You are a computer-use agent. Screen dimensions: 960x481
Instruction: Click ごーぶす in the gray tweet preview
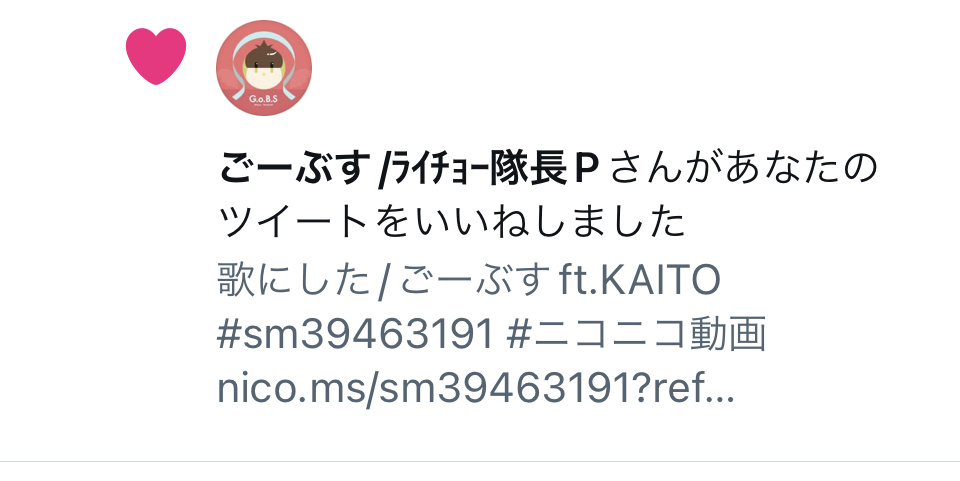click(x=474, y=280)
